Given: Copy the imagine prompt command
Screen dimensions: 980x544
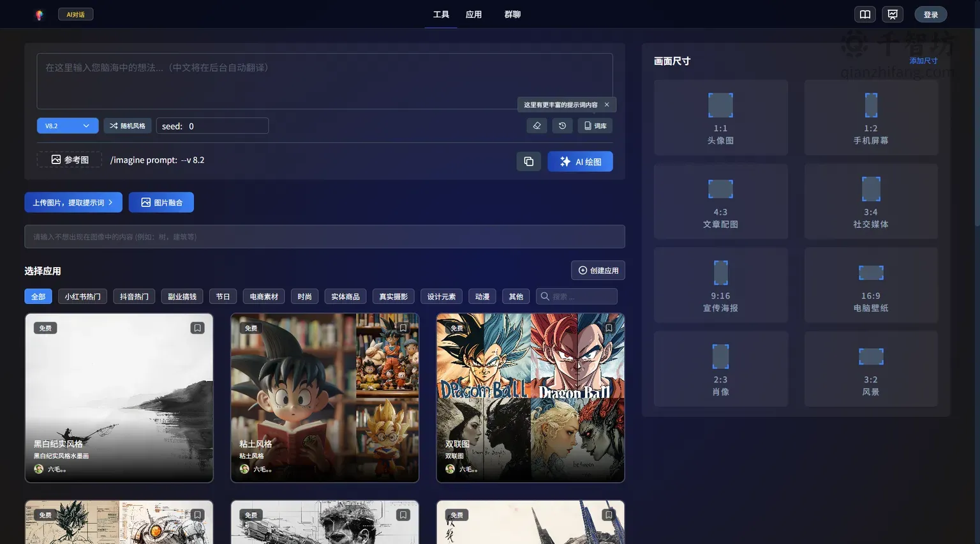Looking at the screenshot, I should tap(529, 162).
